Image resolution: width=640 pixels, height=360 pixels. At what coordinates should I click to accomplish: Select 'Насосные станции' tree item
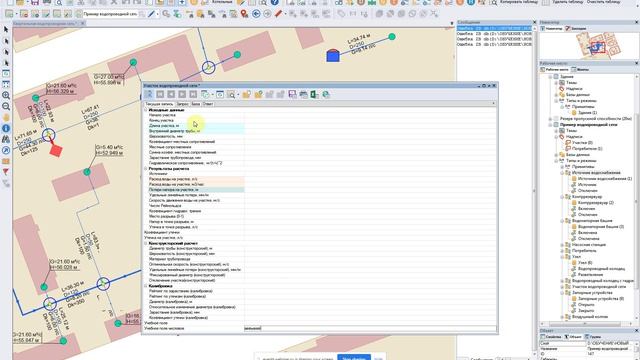[x=589, y=244]
